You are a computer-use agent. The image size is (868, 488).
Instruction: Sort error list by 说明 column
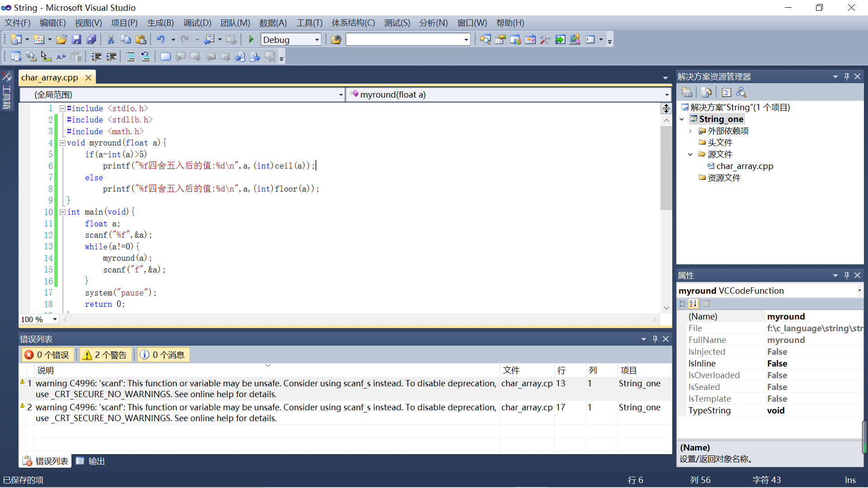pyautogui.click(x=268, y=371)
